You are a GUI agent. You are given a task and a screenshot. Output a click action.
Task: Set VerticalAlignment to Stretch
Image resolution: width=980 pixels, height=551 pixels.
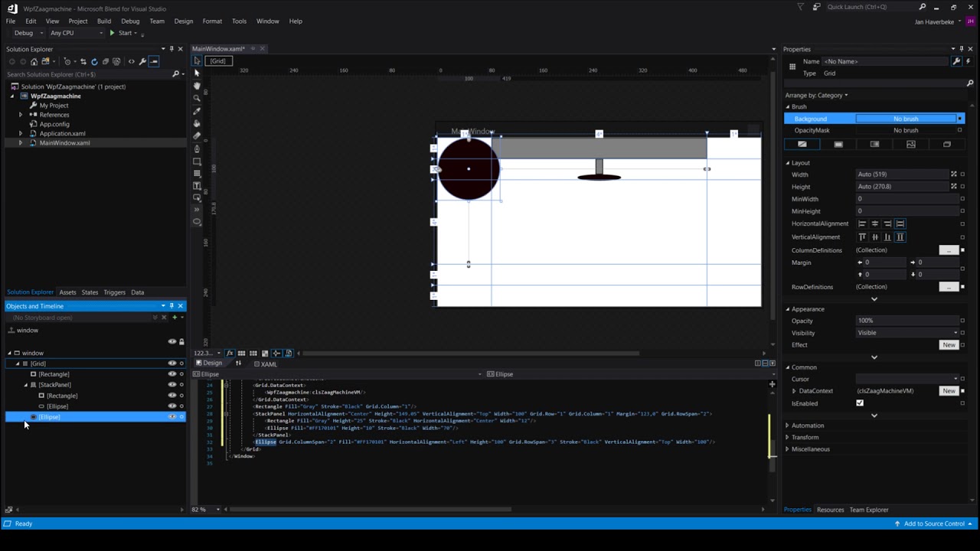click(x=900, y=237)
